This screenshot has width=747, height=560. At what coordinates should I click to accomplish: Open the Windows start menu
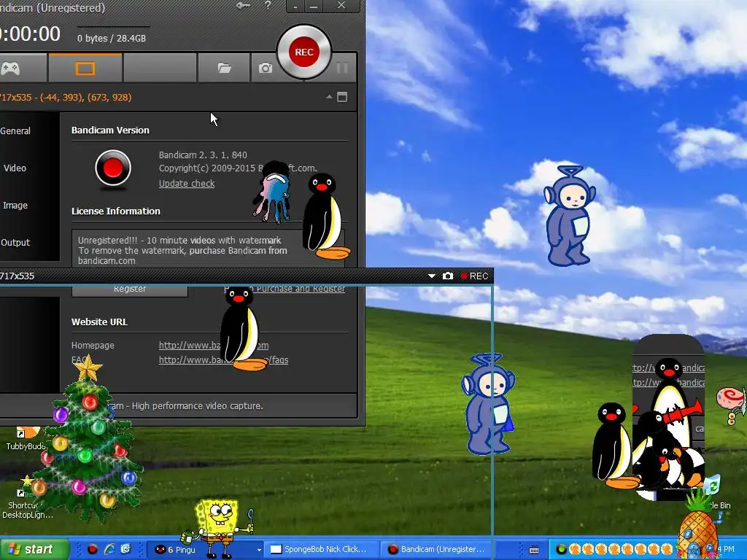click(34, 549)
